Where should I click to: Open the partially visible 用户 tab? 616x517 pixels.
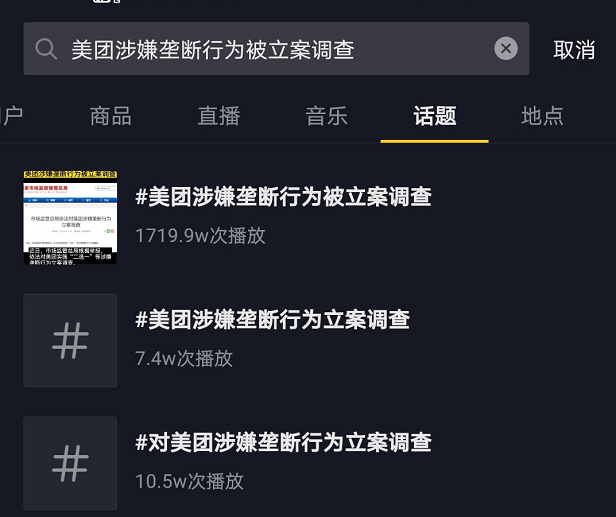11,116
